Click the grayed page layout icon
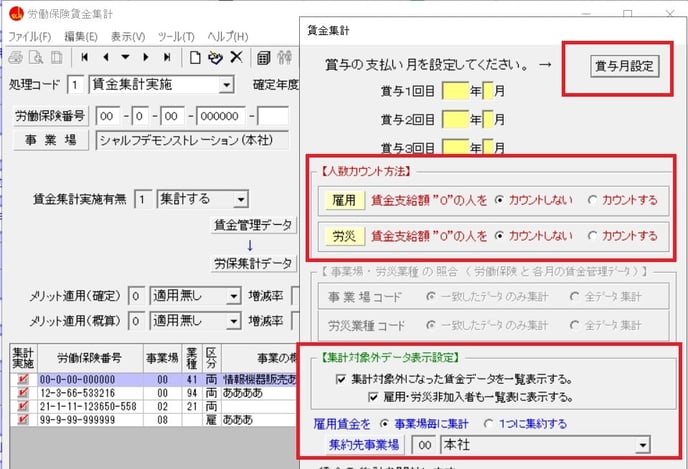688x469 pixels. (56, 57)
